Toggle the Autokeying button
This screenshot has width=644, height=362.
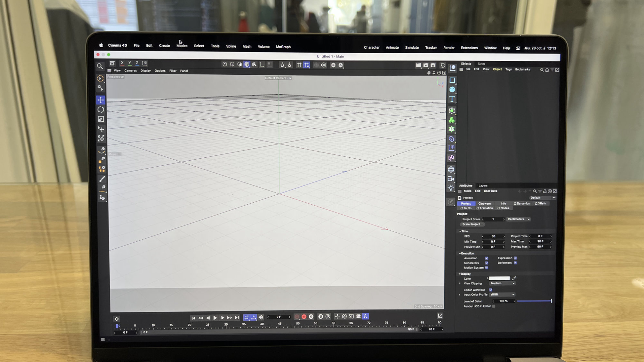click(x=304, y=317)
